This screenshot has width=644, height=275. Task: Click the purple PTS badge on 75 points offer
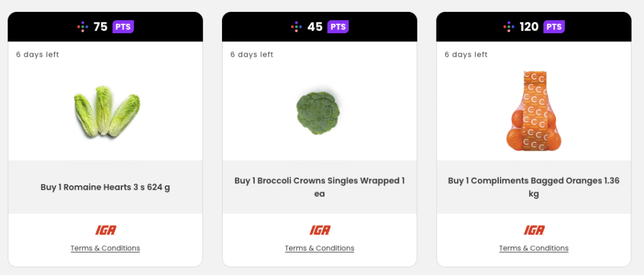coord(123,27)
